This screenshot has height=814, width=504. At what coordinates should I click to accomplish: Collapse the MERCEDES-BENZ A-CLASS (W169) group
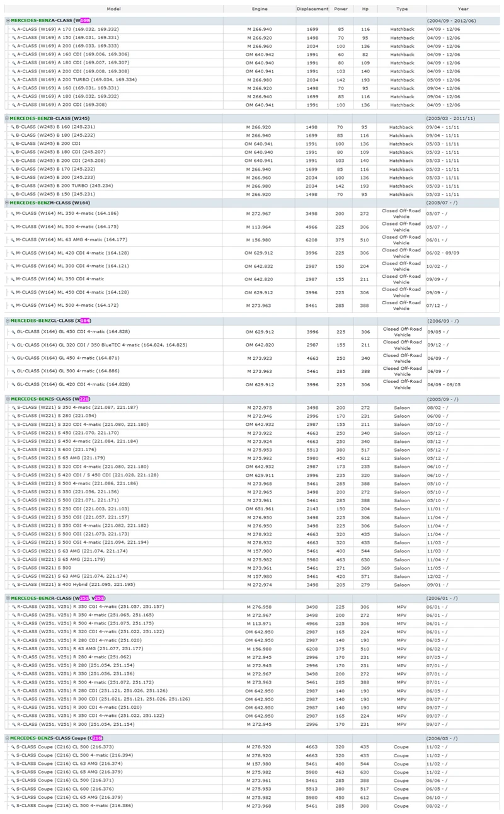[8, 20]
